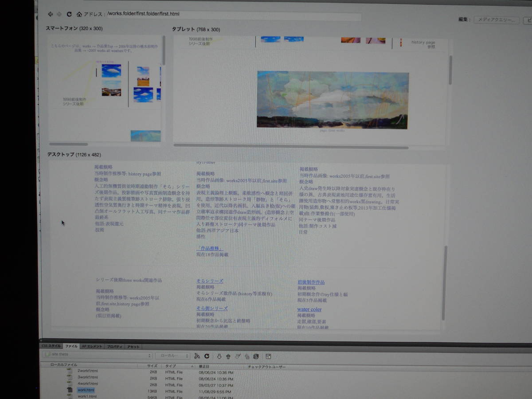Open the そらシリーズ link
The width and height of the screenshot is (532, 399).
pyautogui.click(x=210, y=281)
